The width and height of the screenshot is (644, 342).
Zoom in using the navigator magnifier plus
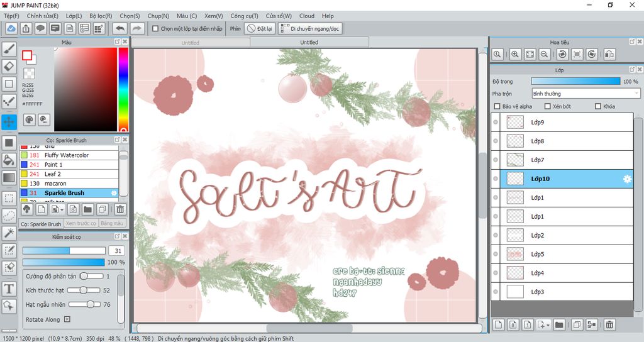(x=515, y=54)
